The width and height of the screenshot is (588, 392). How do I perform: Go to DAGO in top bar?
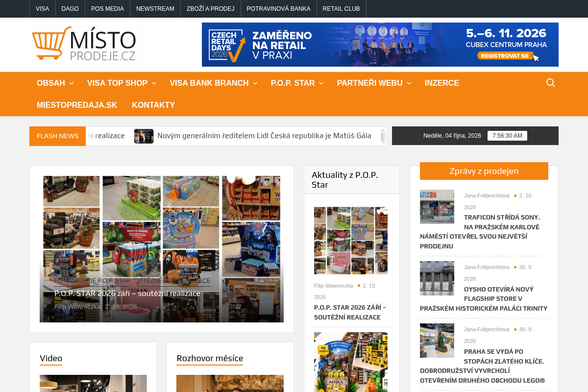[x=70, y=9]
